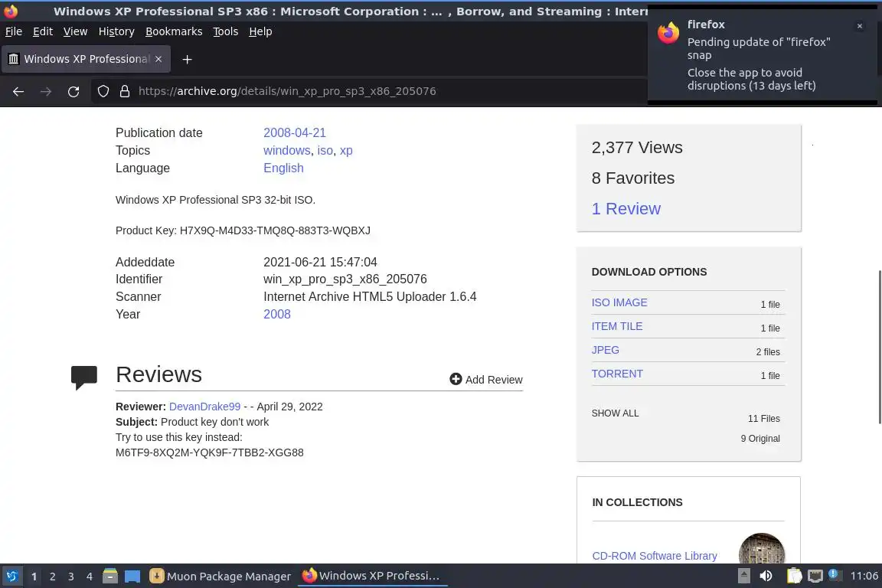
Task: Switch to Muon Package Manager in the taskbar
Action: [220, 577]
